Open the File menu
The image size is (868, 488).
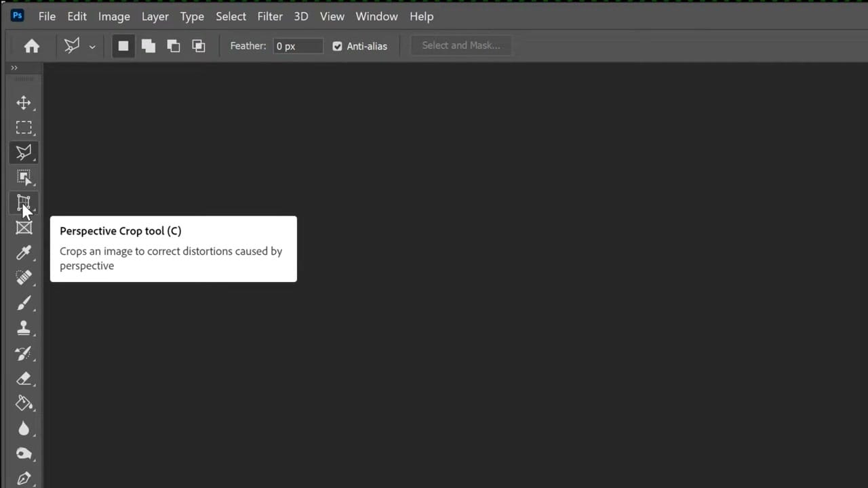click(47, 16)
